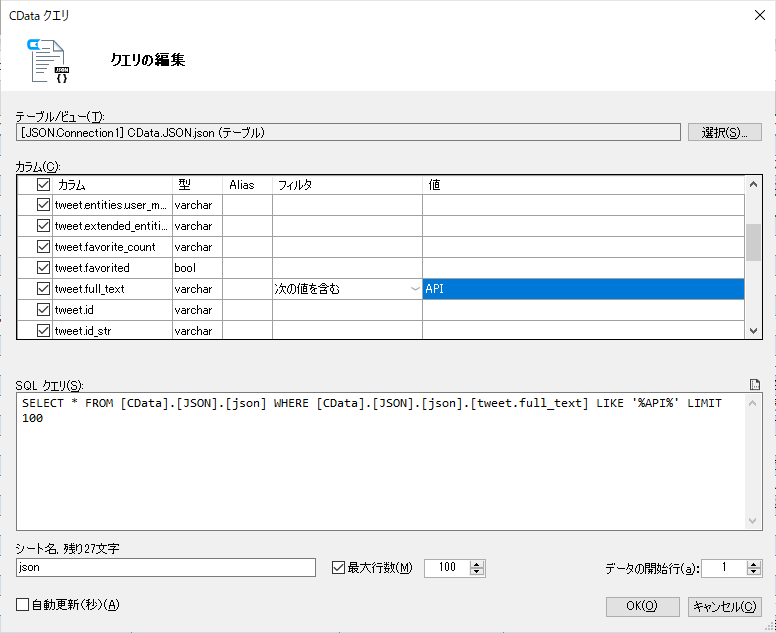The height and width of the screenshot is (633, 776).
Task: Click the sheet name input field containing json
Action: 166,567
